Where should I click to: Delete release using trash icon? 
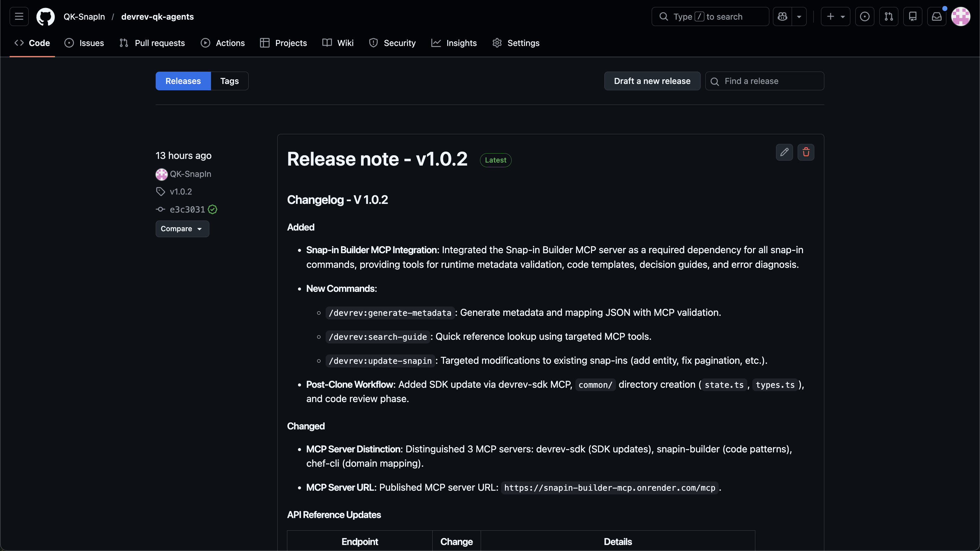(806, 152)
